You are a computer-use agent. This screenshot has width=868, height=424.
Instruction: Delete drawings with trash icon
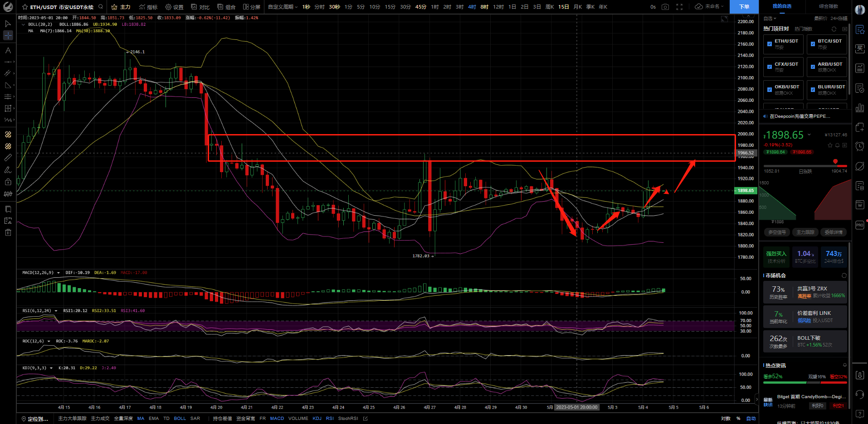click(8, 232)
